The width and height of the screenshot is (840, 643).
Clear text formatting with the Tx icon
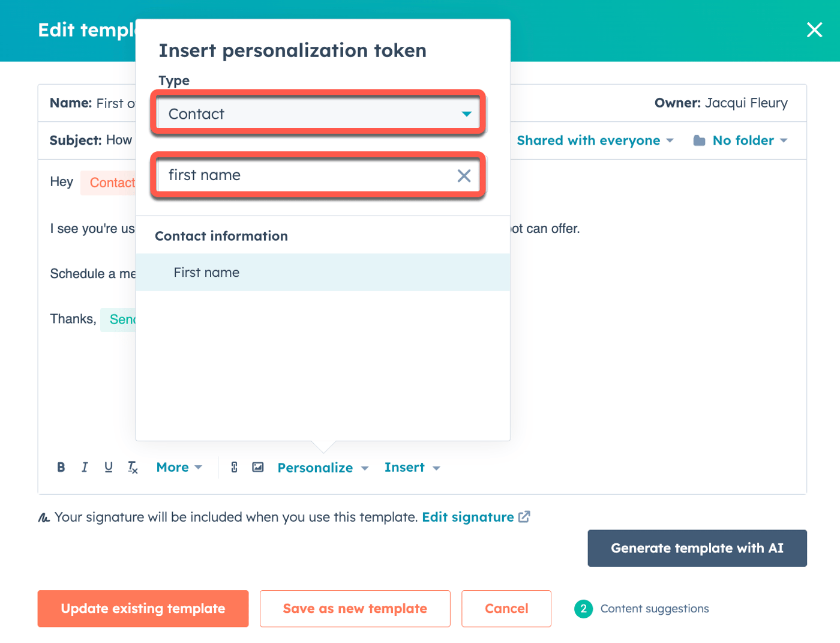click(132, 467)
